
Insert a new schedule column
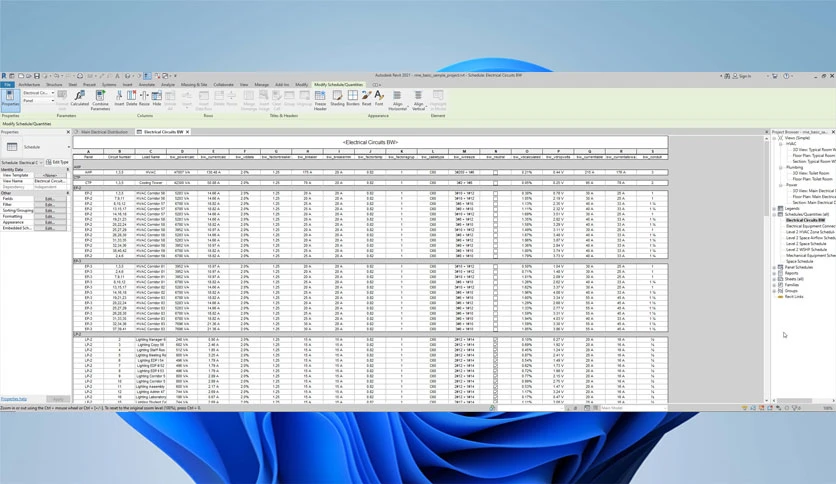pyautogui.click(x=119, y=99)
